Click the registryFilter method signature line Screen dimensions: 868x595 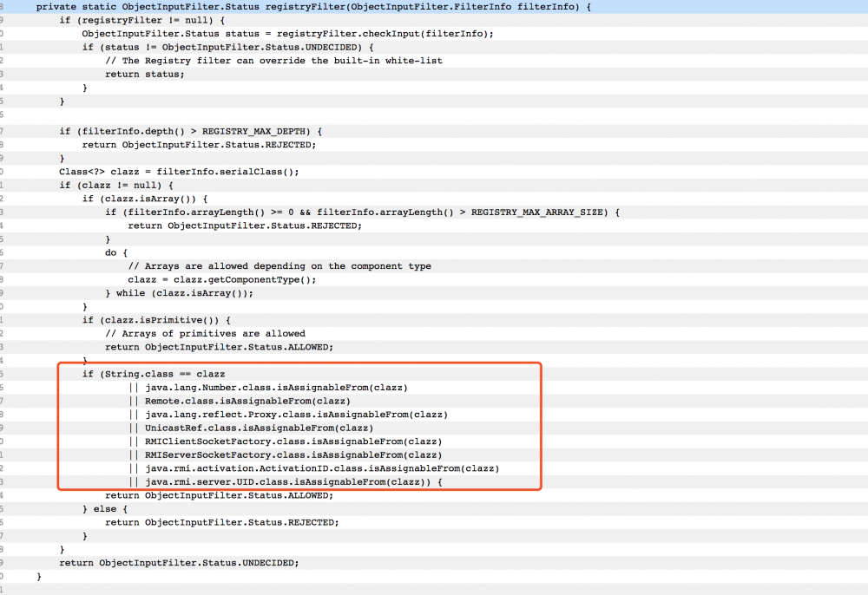coord(313,7)
